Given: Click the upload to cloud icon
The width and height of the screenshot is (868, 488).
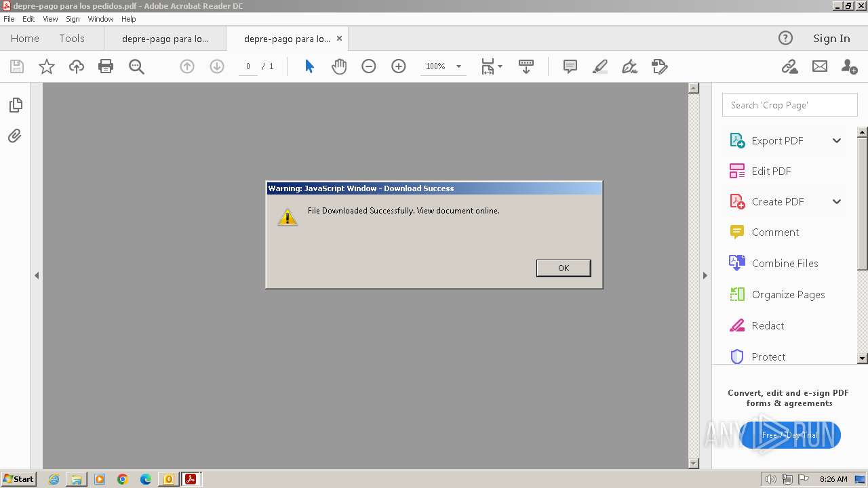Looking at the screenshot, I should pos(77,66).
